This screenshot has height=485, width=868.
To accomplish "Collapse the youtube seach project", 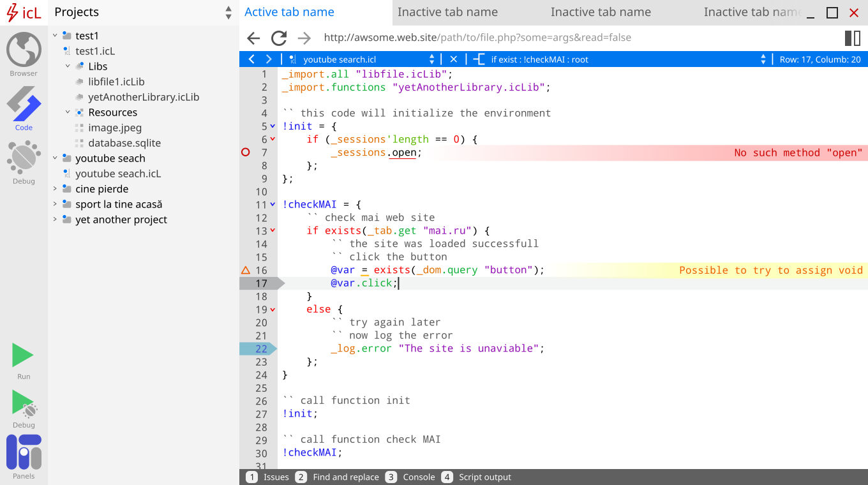I will 55,158.
